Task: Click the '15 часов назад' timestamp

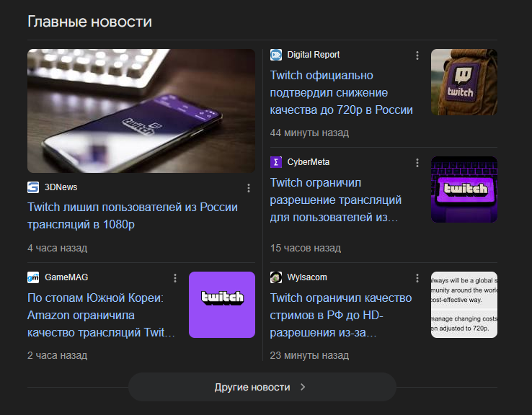Action: click(x=306, y=248)
